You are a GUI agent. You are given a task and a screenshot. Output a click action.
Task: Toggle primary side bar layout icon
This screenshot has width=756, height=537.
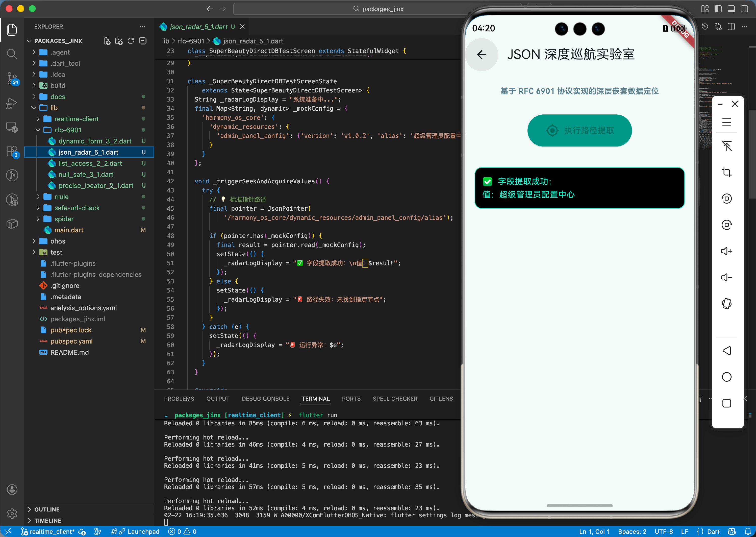point(718,9)
